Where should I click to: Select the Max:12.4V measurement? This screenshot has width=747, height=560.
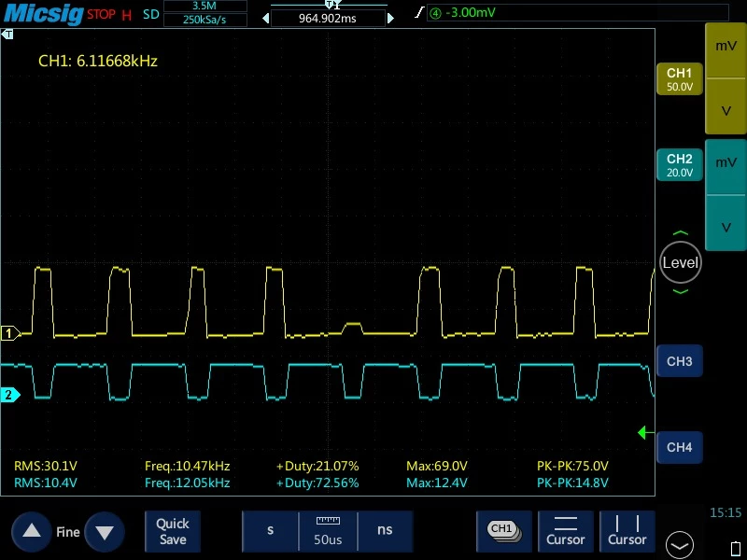click(x=437, y=483)
